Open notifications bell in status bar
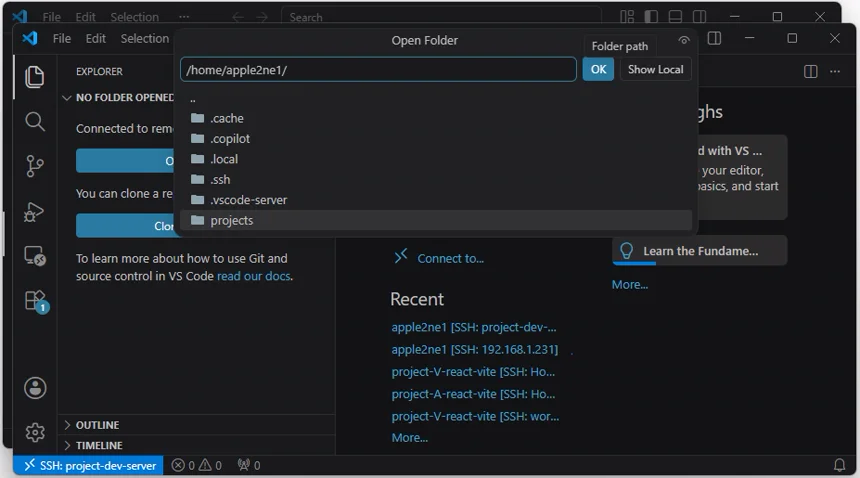Screen dimensions: 860x478 tap(839, 465)
